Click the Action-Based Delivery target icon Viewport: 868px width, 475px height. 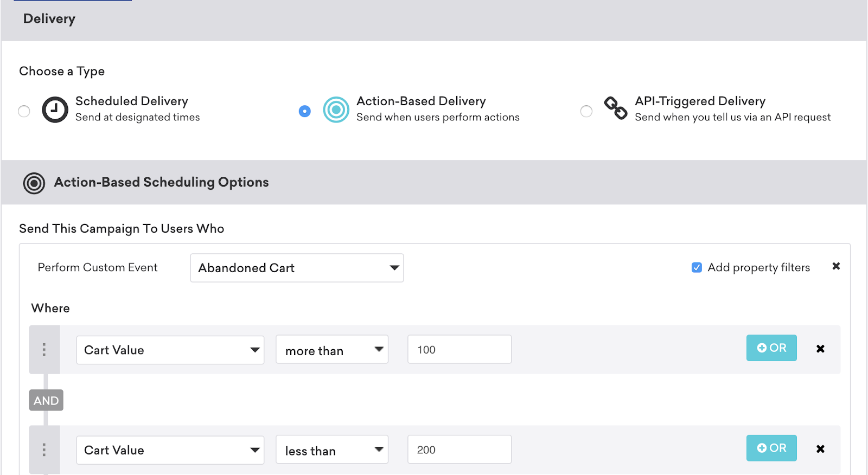click(x=336, y=110)
